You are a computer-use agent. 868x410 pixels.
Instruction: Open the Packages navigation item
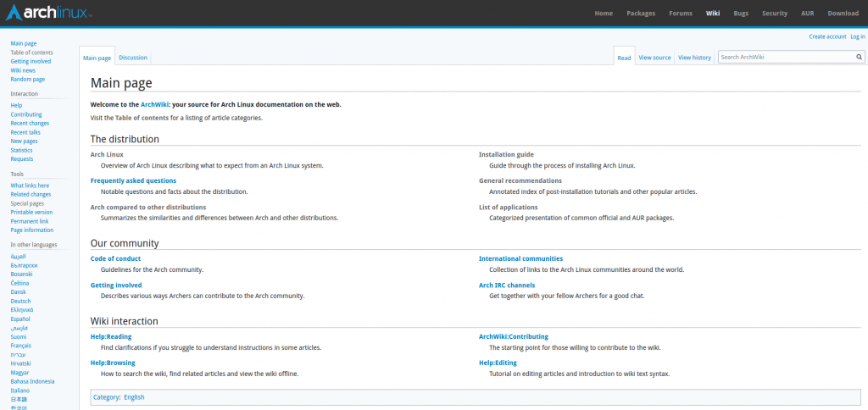coord(641,14)
